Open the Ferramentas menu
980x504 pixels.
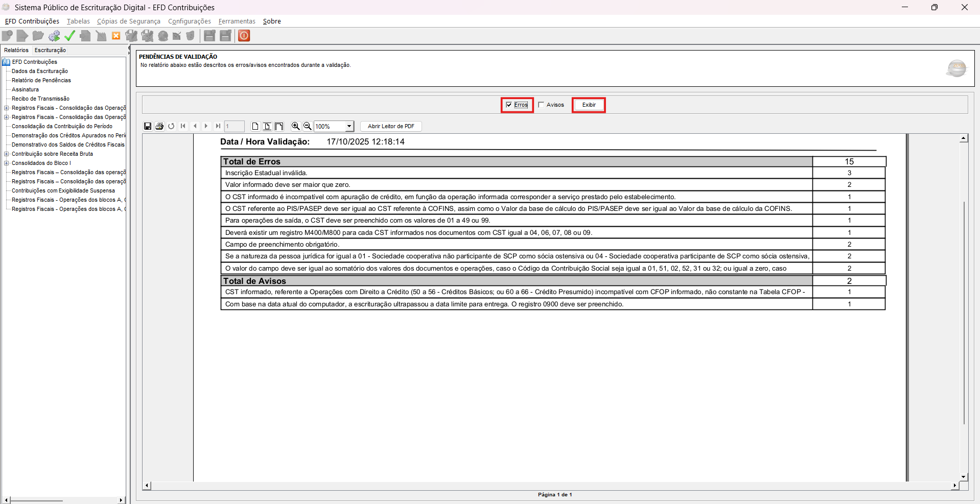(237, 21)
